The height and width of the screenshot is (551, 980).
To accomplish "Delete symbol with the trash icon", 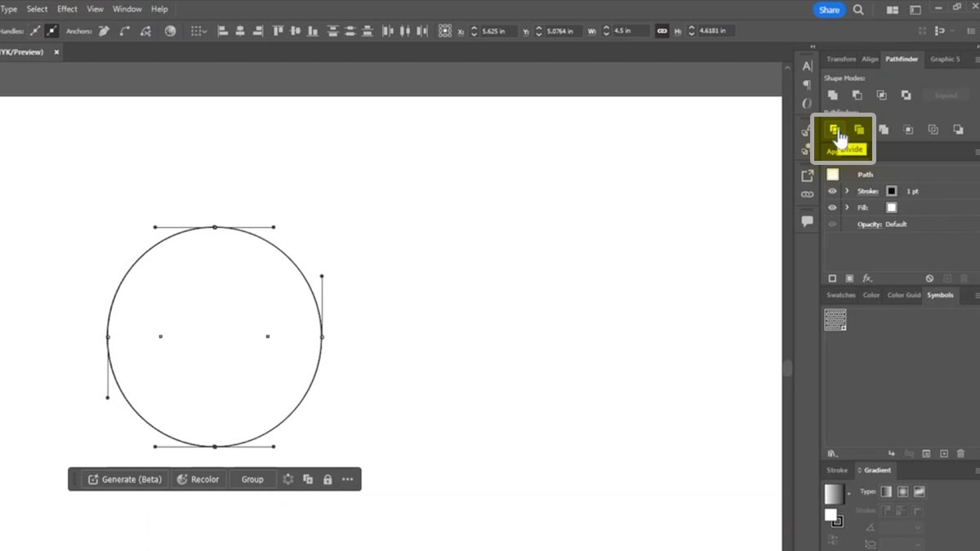I will 960,453.
